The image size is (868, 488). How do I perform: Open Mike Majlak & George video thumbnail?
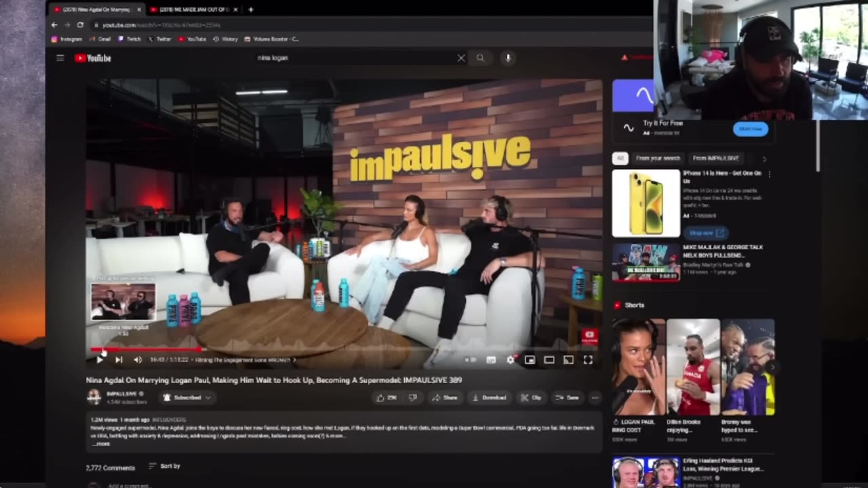(x=646, y=262)
